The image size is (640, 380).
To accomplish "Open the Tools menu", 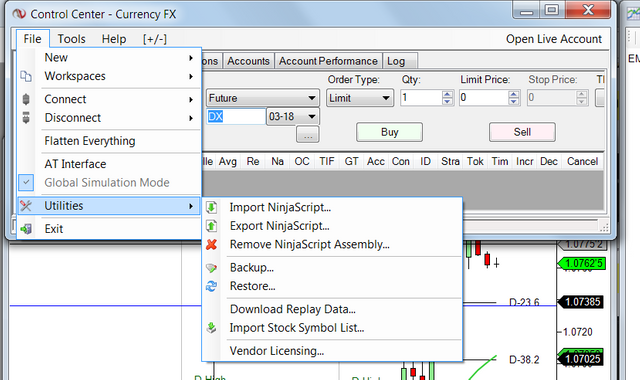I will [x=71, y=39].
